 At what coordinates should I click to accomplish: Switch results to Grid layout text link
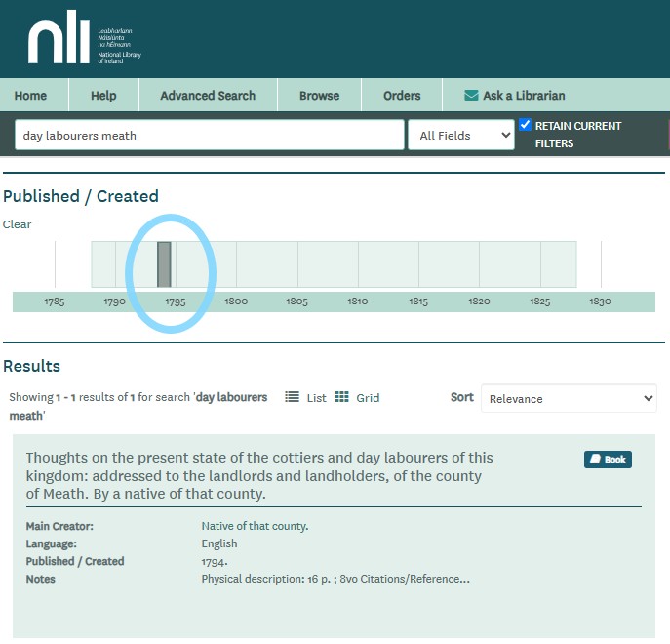[x=368, y=398]
